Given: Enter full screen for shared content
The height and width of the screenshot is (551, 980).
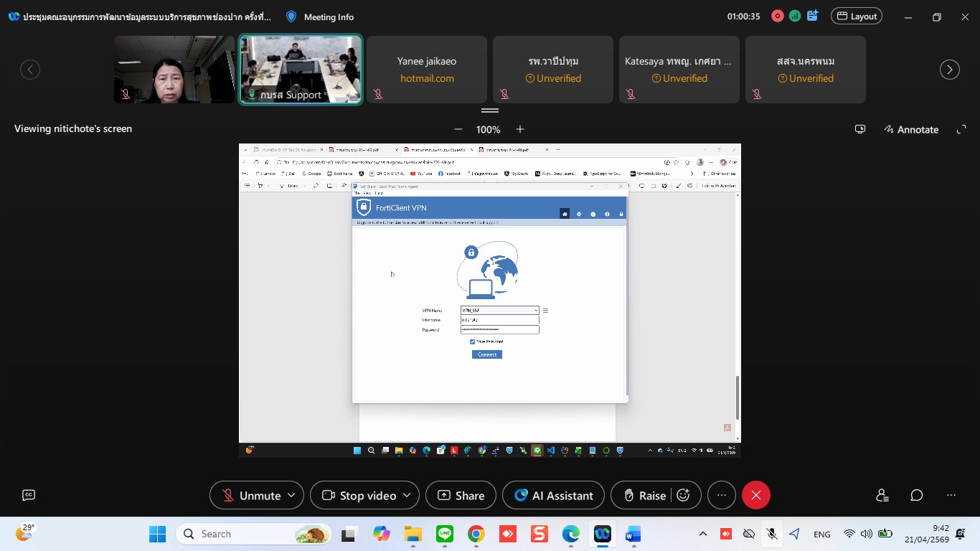Looking at the screenshot, I should point(961,129).
